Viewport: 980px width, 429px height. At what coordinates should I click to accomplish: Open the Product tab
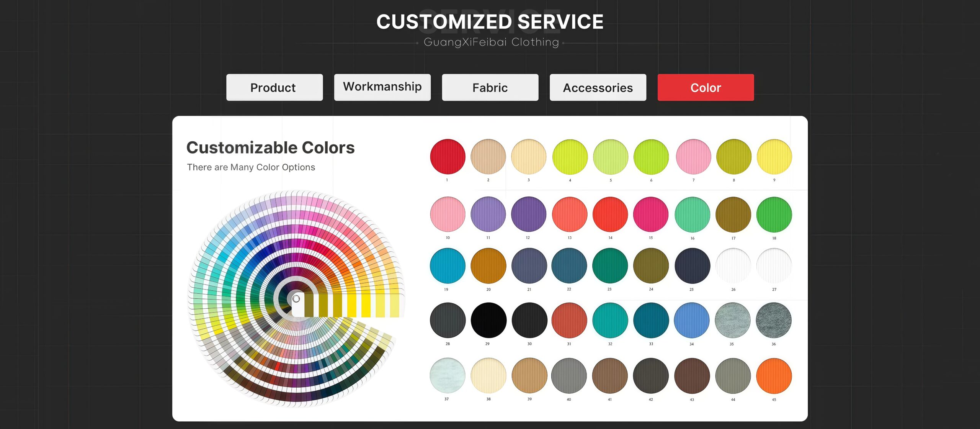point(274,88)
